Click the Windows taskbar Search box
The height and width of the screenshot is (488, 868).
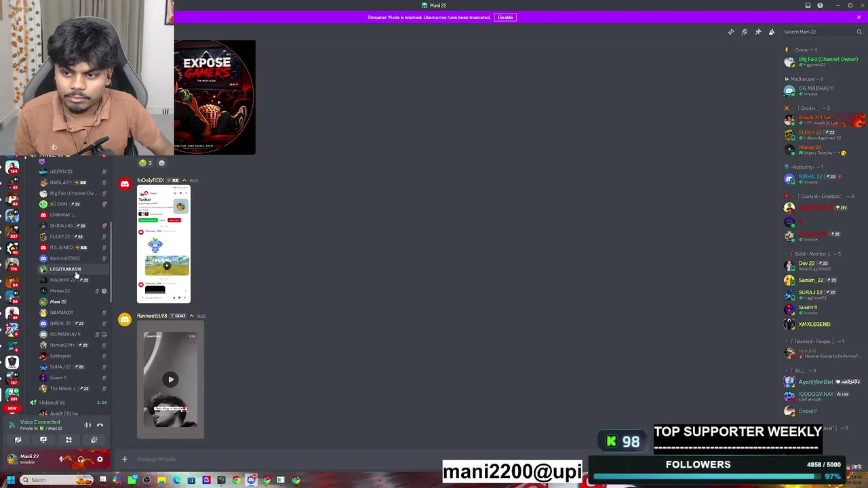coord(56,480)
